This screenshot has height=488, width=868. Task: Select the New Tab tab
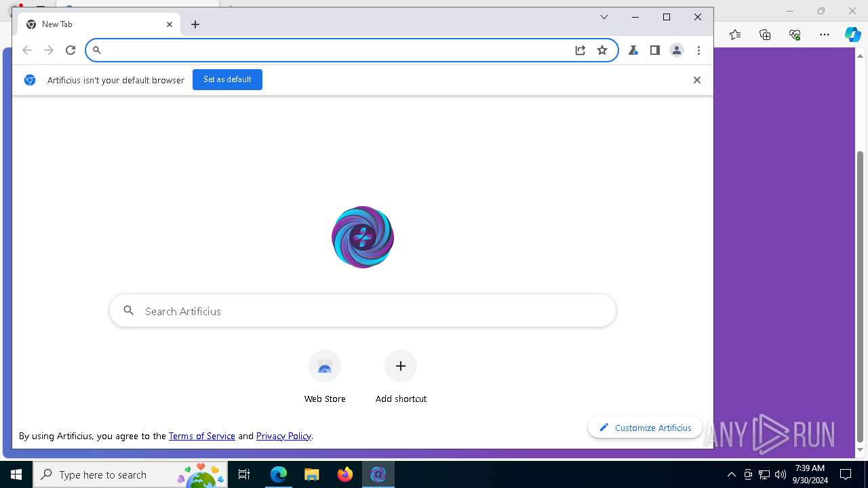point(99,24)
